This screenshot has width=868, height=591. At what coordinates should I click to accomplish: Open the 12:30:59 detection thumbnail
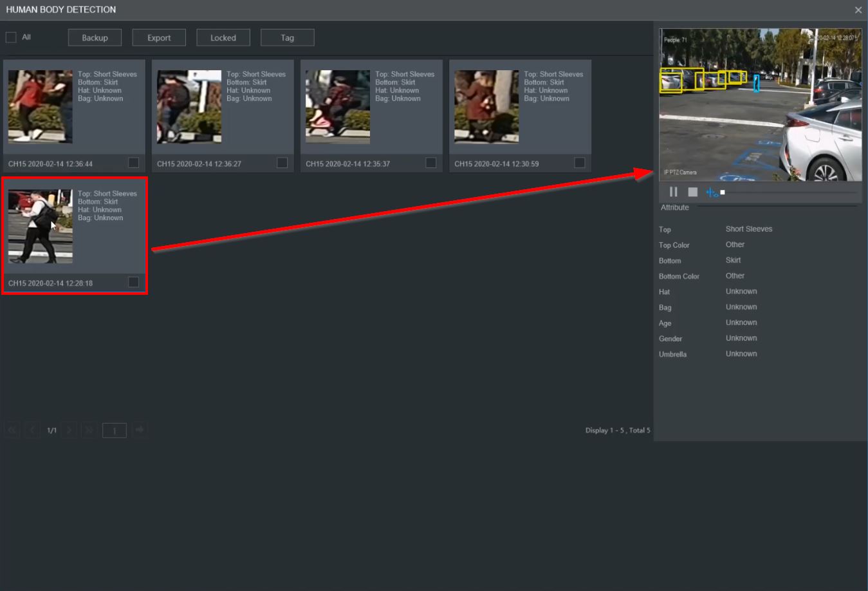coord(486,107)
